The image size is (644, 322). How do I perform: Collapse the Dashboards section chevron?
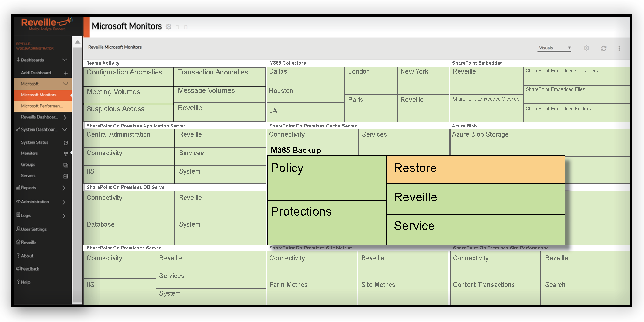click(64, 60)
